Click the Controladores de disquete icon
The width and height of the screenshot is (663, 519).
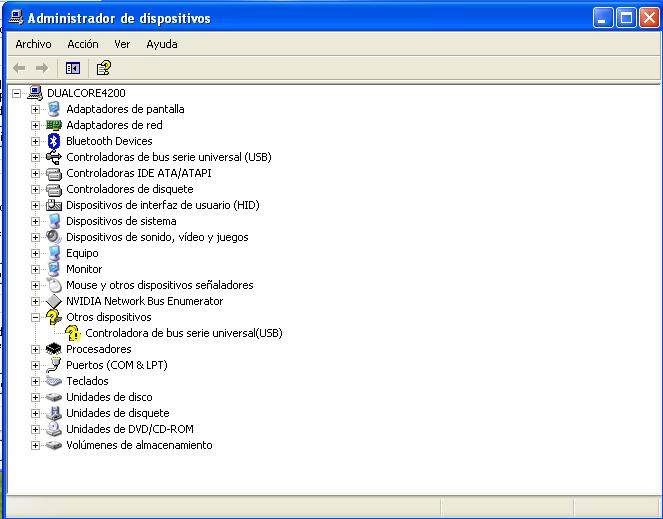[x=54, y=189]
